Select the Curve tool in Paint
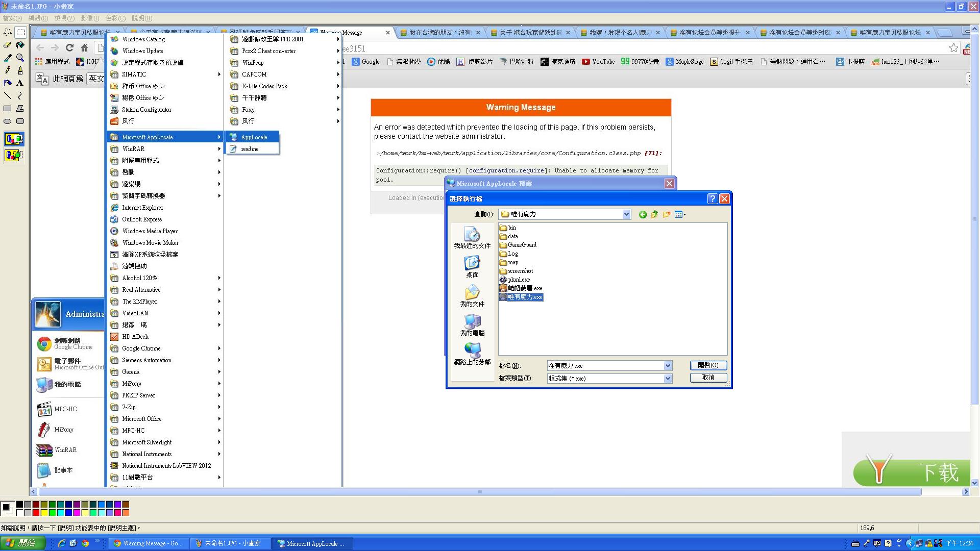This screenshot has width=980, height=551. click(x=20, y=95)
